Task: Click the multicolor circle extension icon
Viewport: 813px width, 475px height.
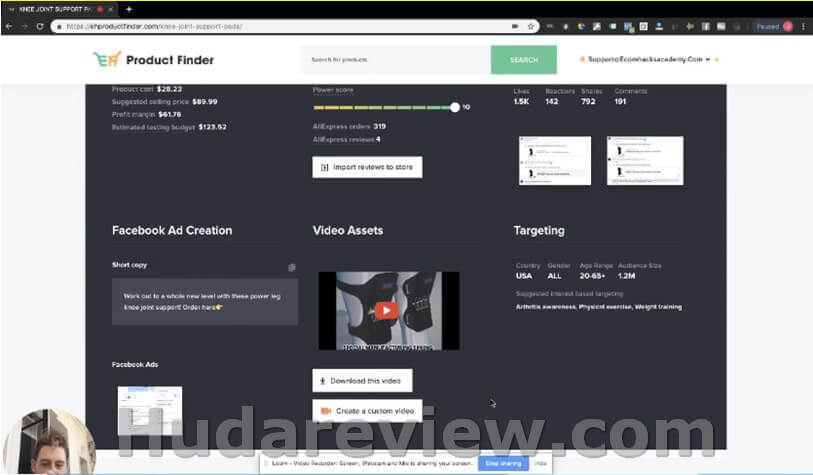Action: (581, 26)
